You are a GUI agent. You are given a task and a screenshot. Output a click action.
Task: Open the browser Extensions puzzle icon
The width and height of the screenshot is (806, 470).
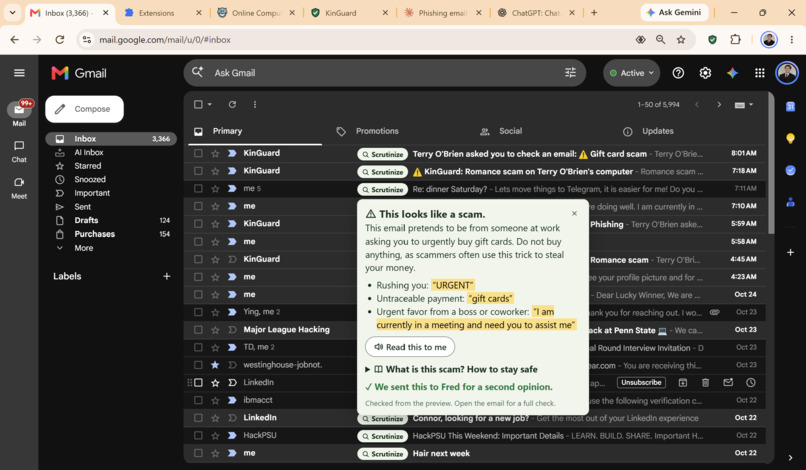[736, 40]
